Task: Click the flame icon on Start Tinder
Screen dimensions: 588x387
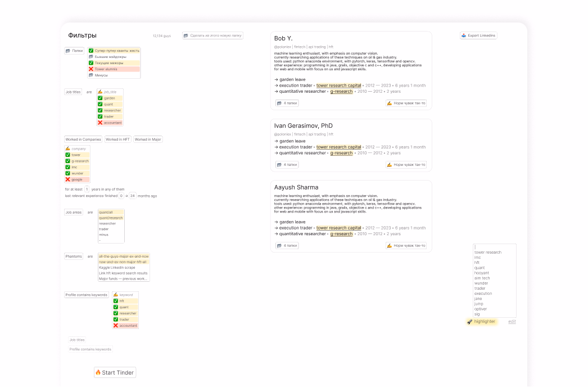Action: (x=98, y=372)
